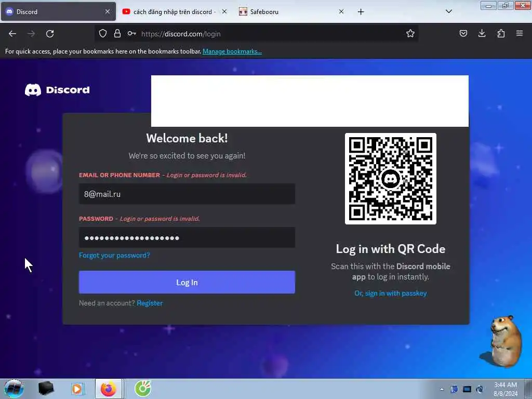Viewport: 532px width, 399px height.
Task: Close the Discord tab
Action: (107, 11)
